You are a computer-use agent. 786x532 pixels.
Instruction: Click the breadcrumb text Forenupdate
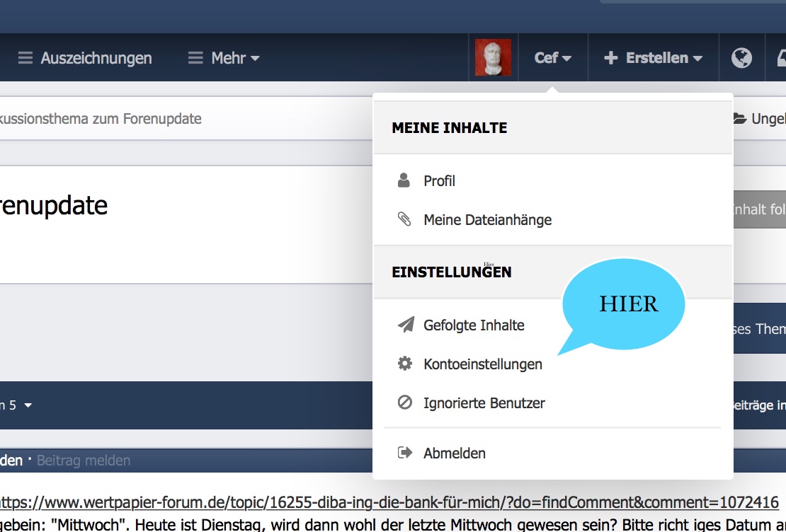[162, 119]
